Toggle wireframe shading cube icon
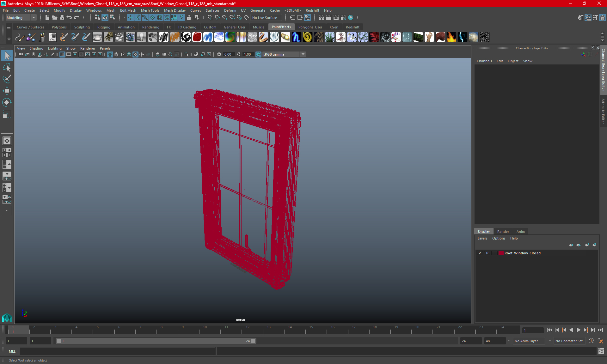This screenshot has width=607, height=364. [110, 54]
